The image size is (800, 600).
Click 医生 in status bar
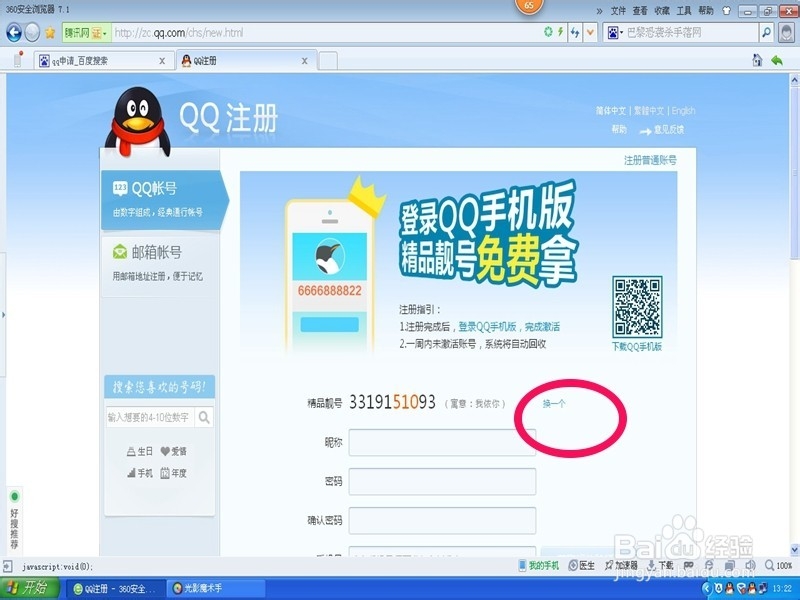pos(582,565)
